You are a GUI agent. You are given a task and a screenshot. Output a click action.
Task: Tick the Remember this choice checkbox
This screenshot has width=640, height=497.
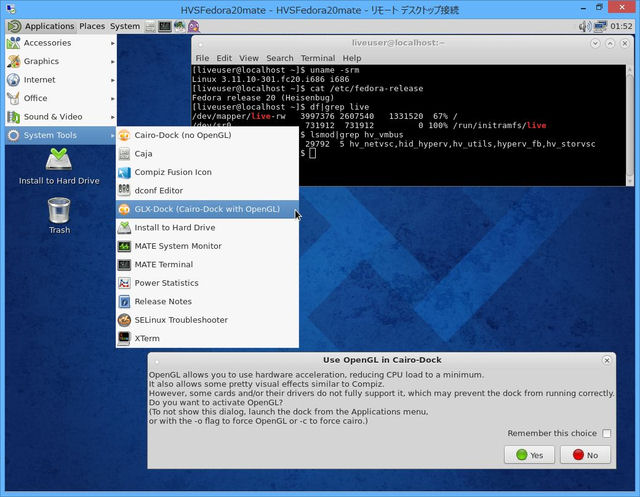(x=607, y=433)
